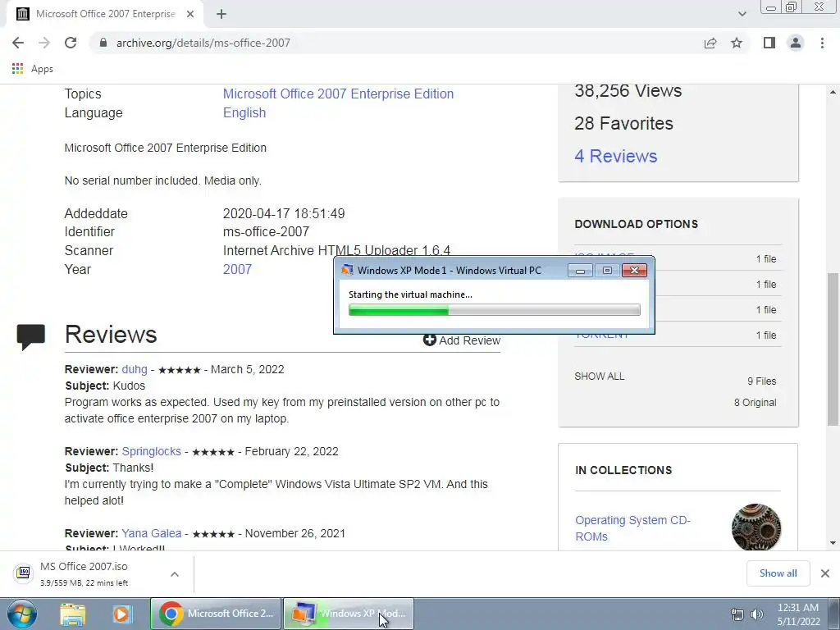The height and width of the screenshot is (630, 840).
Task: Open the Chrome profile avatar menu
Action: 796,43
